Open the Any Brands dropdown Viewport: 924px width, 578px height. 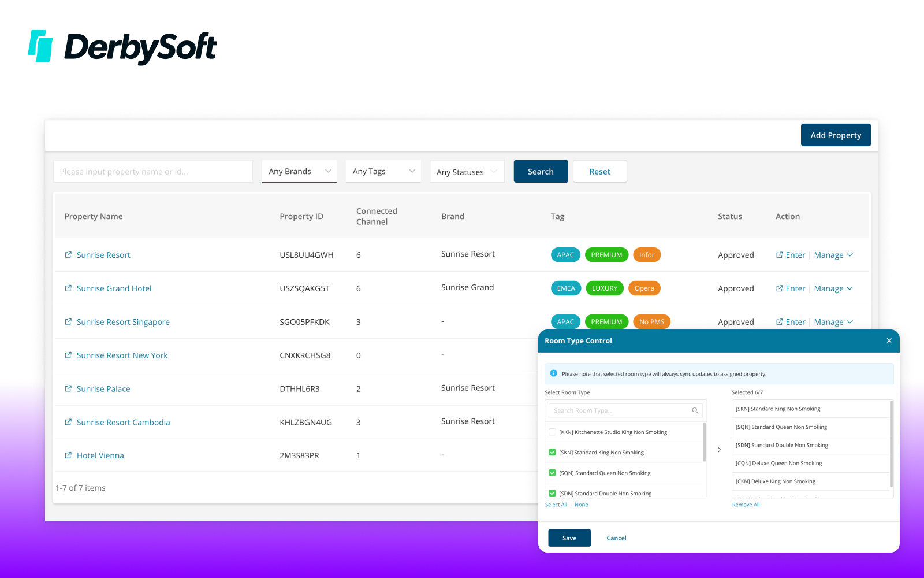[x=300, y=172]
